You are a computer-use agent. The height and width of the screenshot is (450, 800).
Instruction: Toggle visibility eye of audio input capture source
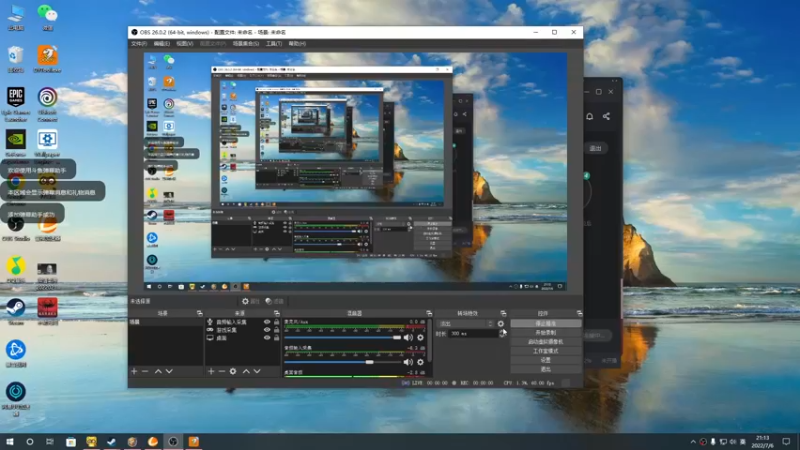pos(267,322)
